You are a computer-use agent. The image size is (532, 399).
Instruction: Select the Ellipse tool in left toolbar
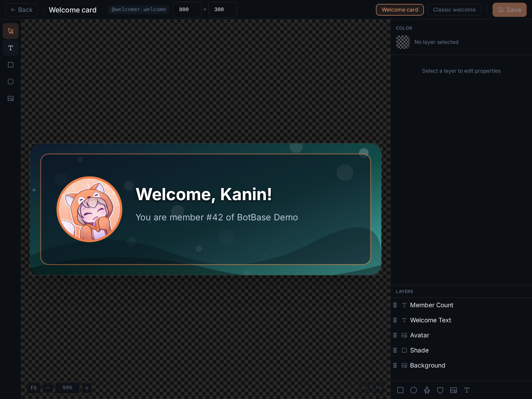(x=11, y=82)
